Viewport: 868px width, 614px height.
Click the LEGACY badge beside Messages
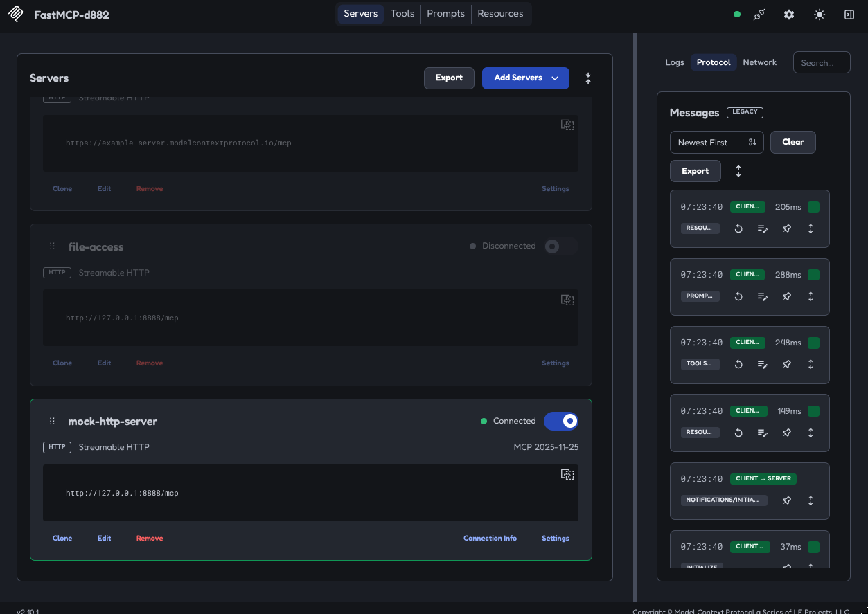tap(745, 112)
